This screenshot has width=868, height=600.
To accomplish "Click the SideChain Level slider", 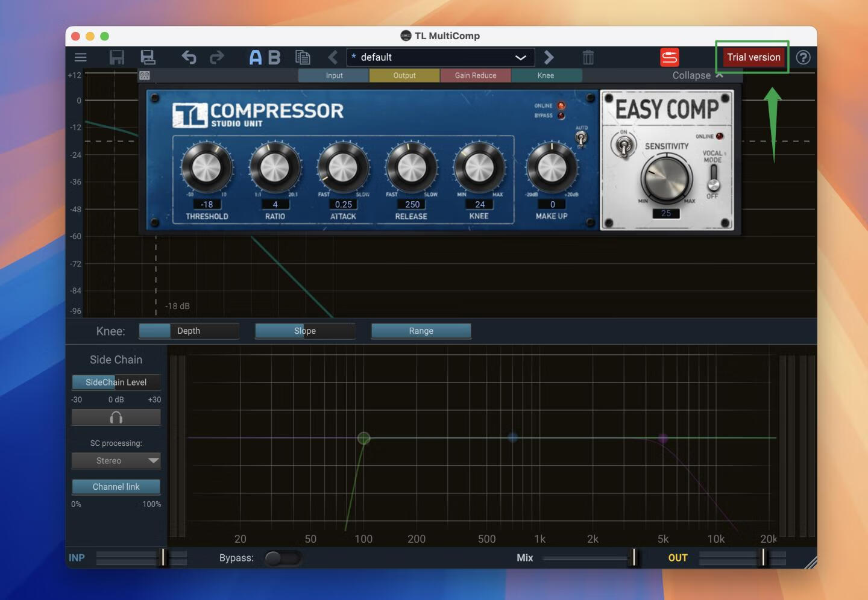I will click(116, 382).
